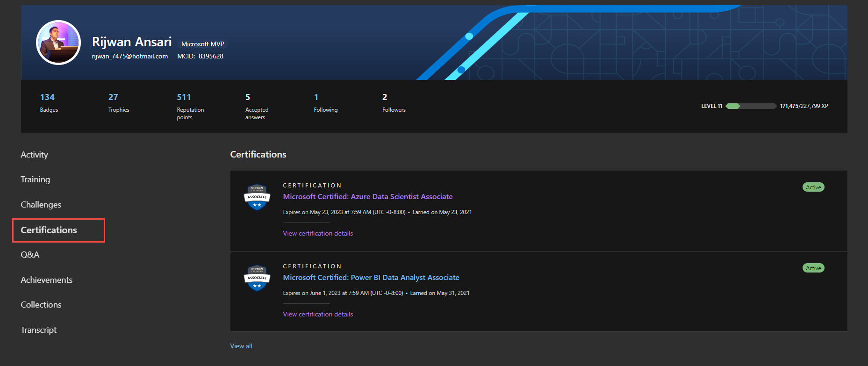Open Microsoft Certified: Azure Data Scientist Associate link
The image size is (868, 366).
point(367,197)
